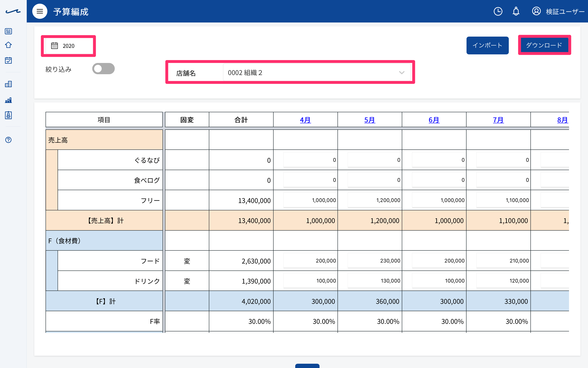Edit ぐるなび 4月 value field

click(x=310, y=160)
